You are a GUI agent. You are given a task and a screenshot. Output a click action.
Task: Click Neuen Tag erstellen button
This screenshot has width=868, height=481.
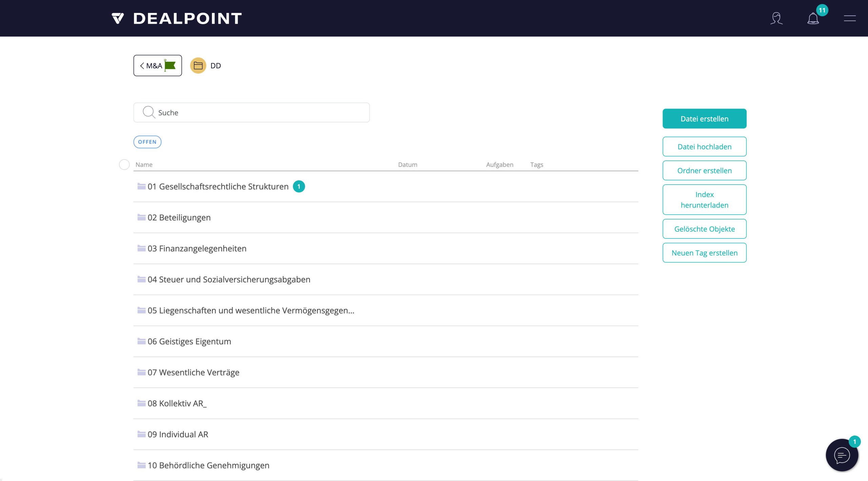[x=704, y=253]
